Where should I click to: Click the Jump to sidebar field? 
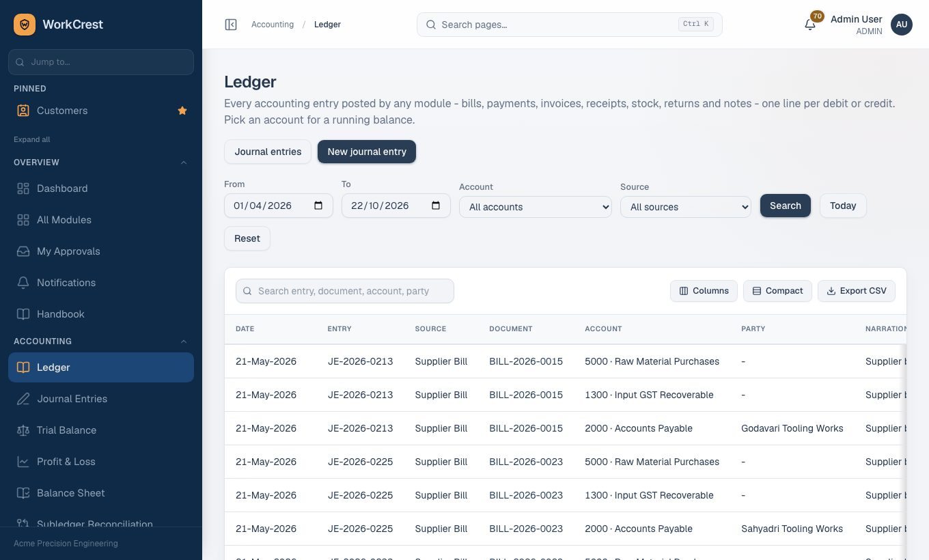(x=101, y=61)
